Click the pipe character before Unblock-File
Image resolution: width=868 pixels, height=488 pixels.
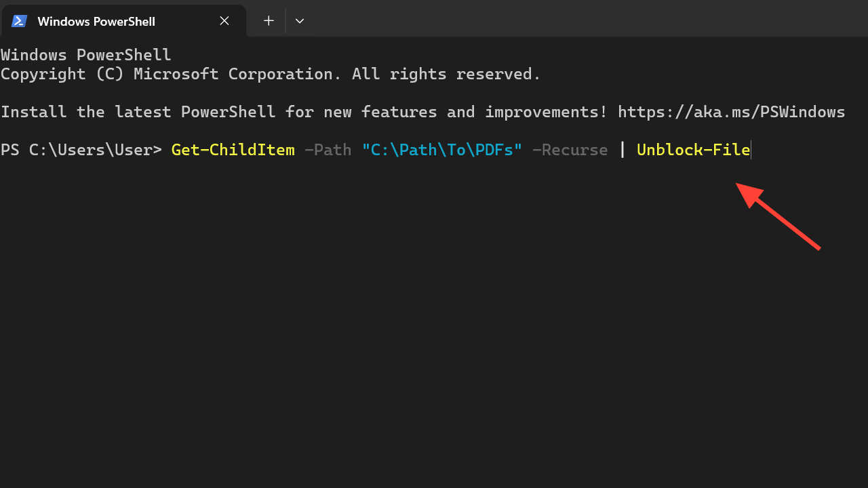(x=623, y=150)
